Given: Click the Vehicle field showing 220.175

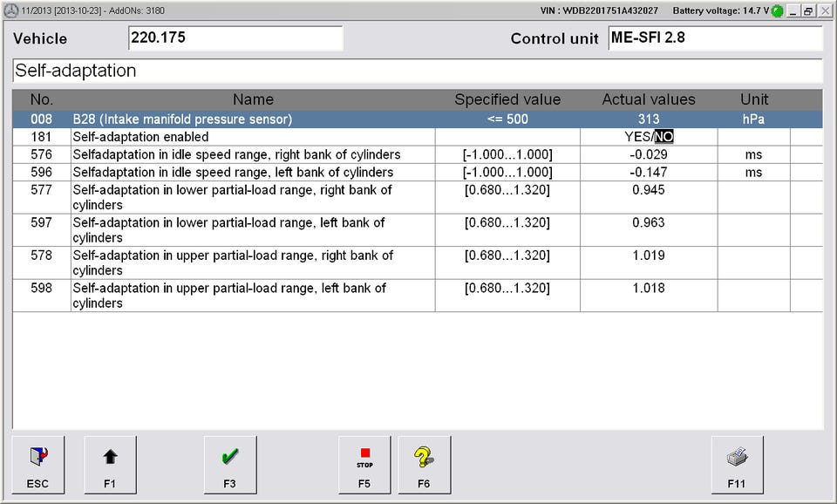Looking at the screenshot, I should point(235,38).
